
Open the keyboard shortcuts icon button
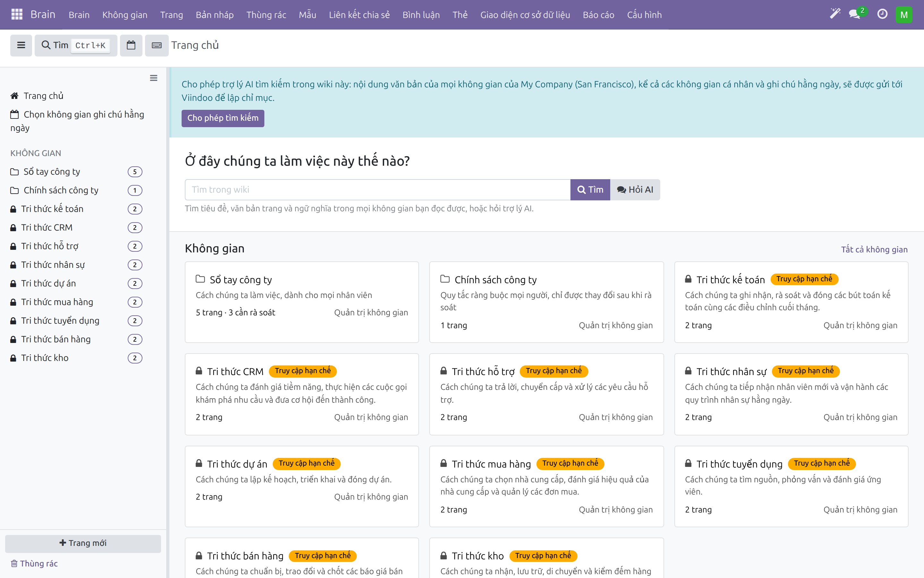click(x=157, y=45)
